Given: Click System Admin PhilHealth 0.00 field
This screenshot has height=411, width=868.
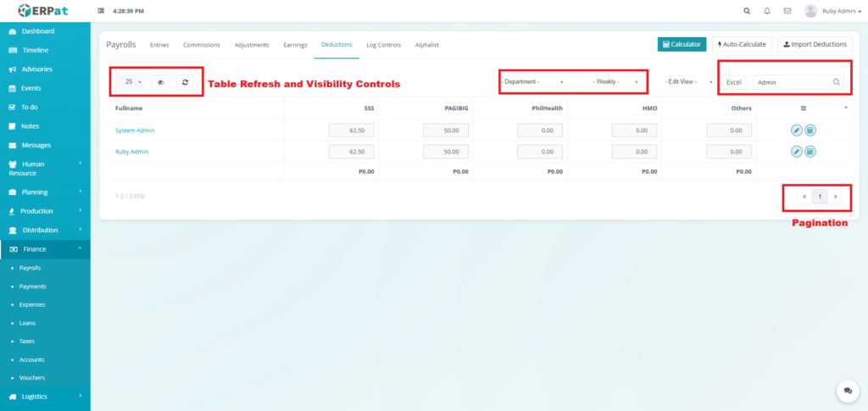Looking at the screenshot, I should [540, 131].
